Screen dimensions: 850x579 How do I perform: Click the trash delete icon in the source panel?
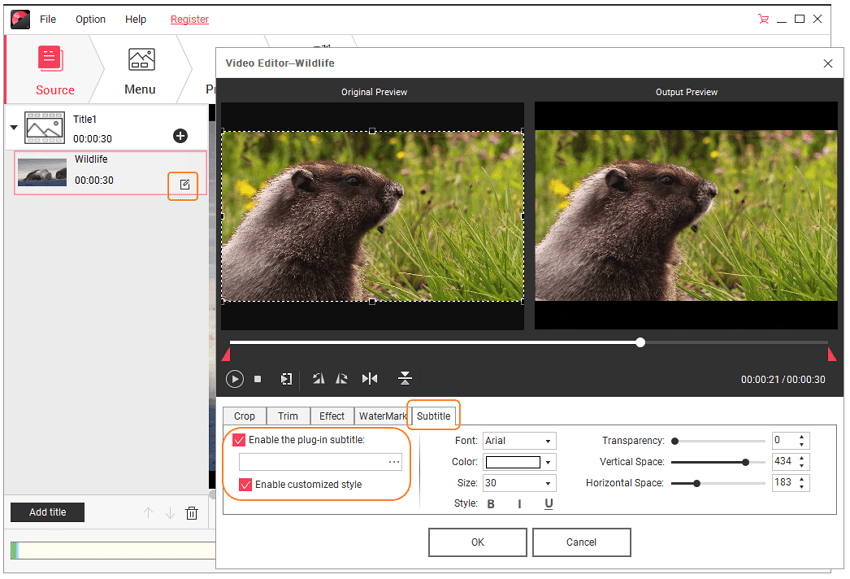coord(192,513)
